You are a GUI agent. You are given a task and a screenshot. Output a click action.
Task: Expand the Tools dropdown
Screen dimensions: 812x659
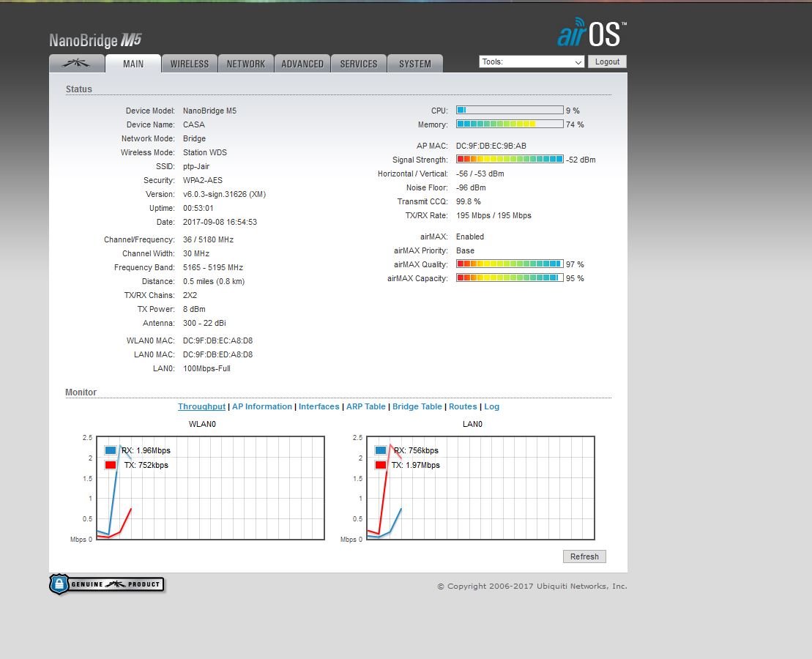(532, 62)
